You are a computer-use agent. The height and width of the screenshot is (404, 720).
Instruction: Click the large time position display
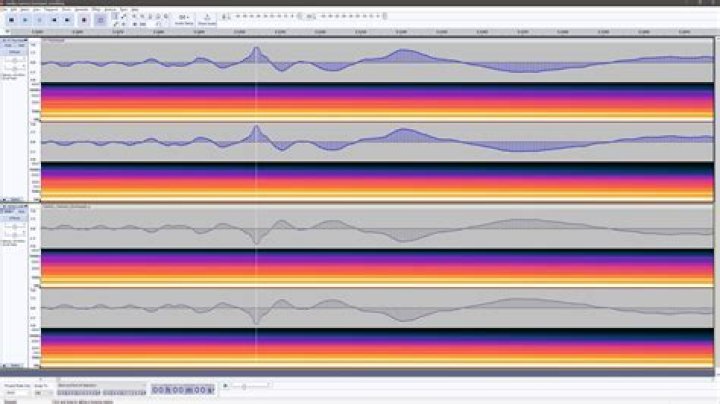(x=183, y=390)
